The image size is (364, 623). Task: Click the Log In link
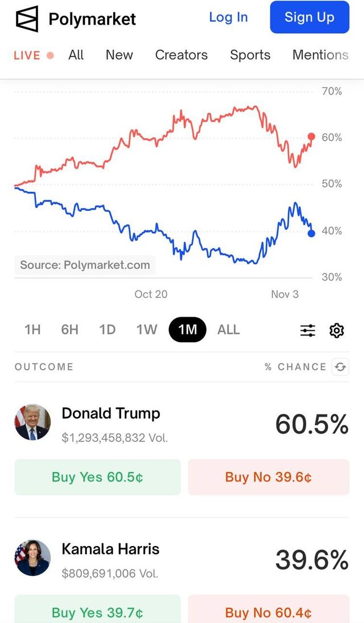point(229,18)
